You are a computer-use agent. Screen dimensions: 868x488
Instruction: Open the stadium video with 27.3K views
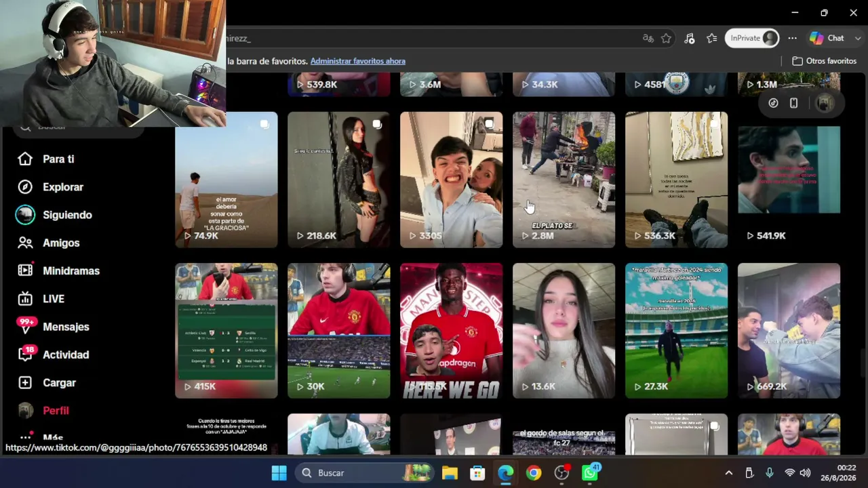677,331
